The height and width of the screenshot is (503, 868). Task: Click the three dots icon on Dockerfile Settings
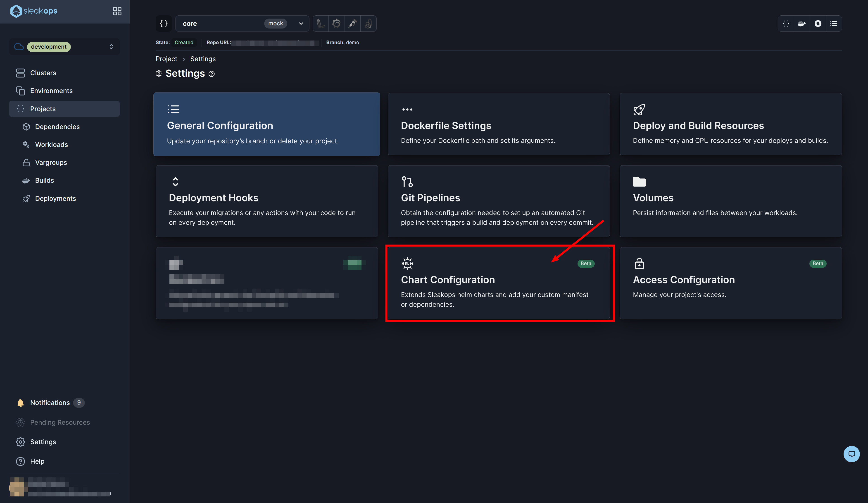pyautogui.click(x=407, y=110)
